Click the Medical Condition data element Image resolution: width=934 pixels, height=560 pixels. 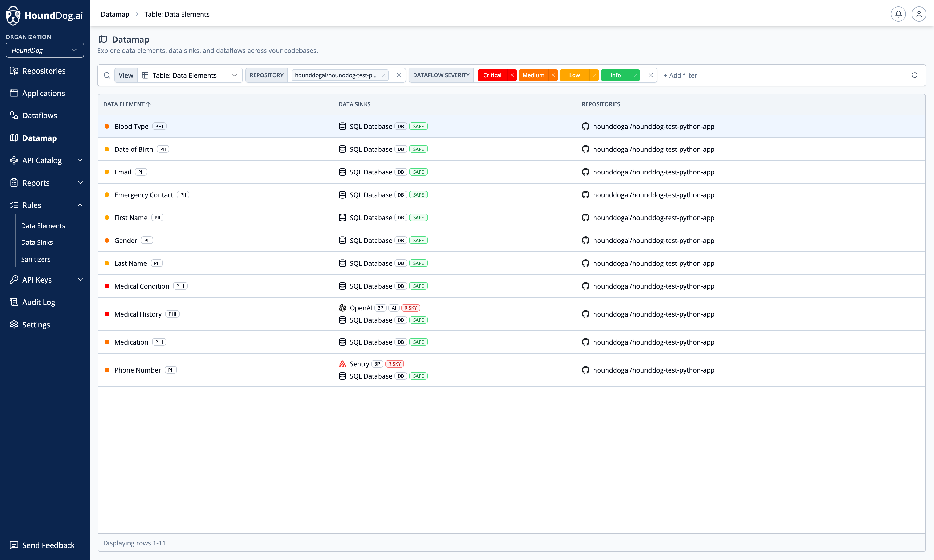tap(142, 286)
